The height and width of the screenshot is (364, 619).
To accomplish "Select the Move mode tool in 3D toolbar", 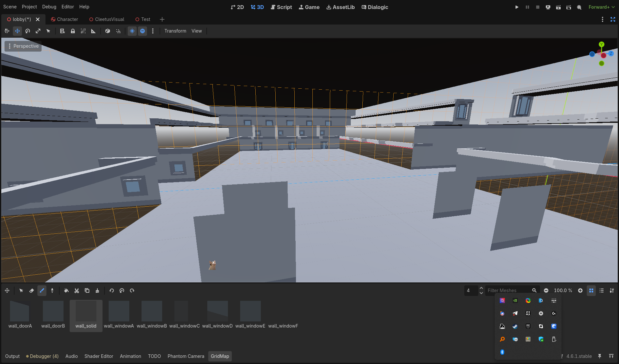I will pyautogui.click(x=17, y=31).
